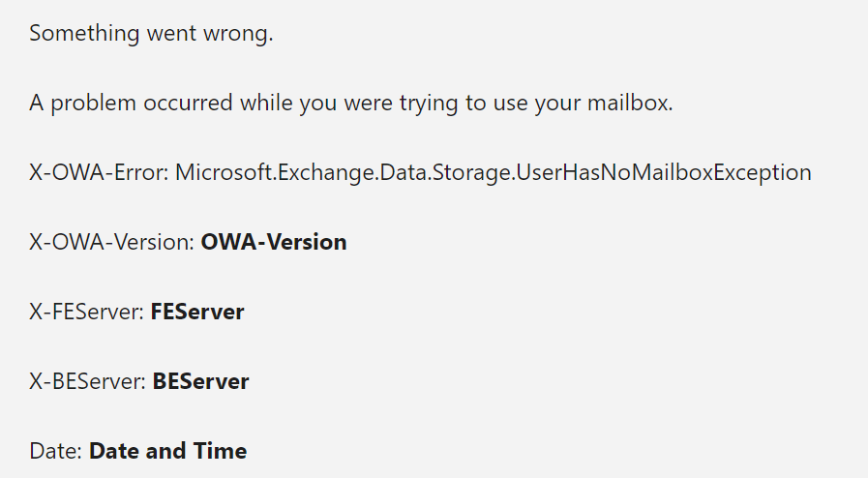
Task: Click the "X-OWA-Version:" label
Action: (111, 242)
